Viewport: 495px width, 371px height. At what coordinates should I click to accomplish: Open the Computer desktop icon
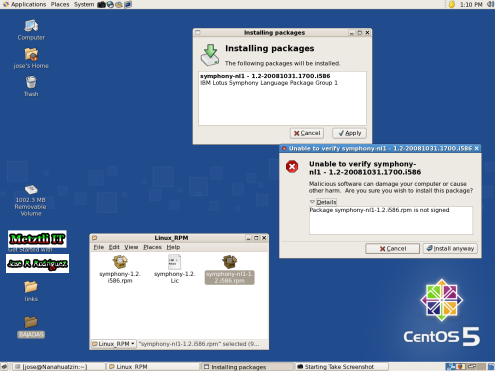(31, 30)
